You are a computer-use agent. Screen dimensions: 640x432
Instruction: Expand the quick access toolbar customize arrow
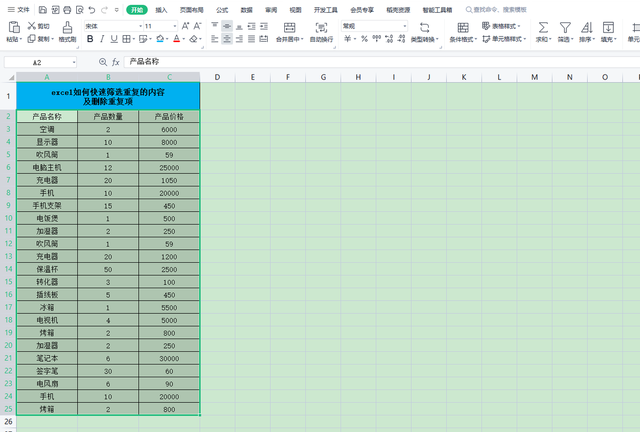point(117,10)
